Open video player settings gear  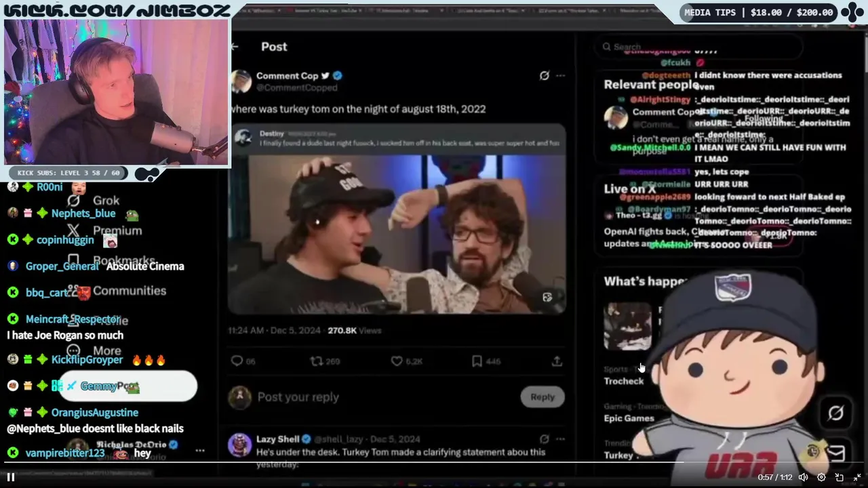point(821,477)
